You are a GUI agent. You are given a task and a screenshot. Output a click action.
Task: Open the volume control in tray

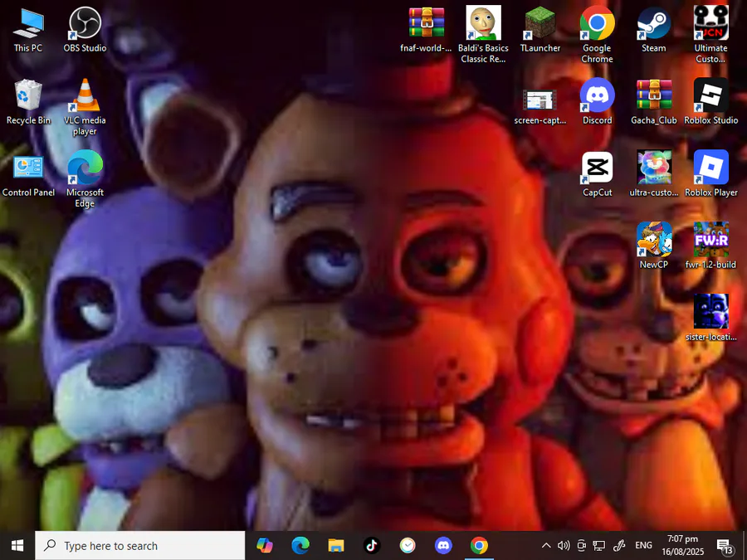[x=564, y=546]
